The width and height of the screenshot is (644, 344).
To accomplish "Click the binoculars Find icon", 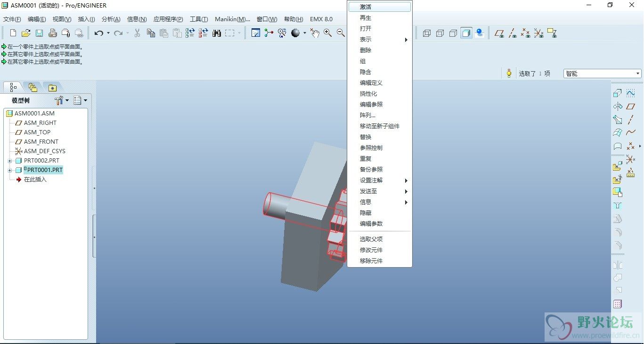I will pyautogui.click(x=217, y=33).
